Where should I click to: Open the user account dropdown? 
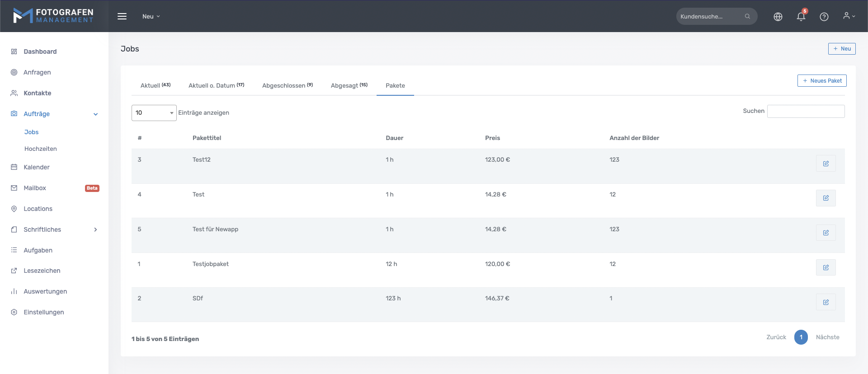pos(849,16)
